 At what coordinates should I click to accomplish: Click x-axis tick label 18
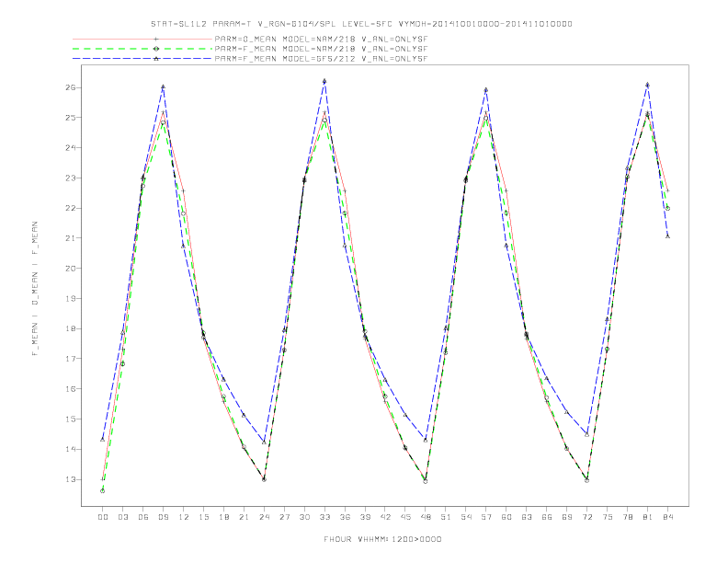(223, 517)
